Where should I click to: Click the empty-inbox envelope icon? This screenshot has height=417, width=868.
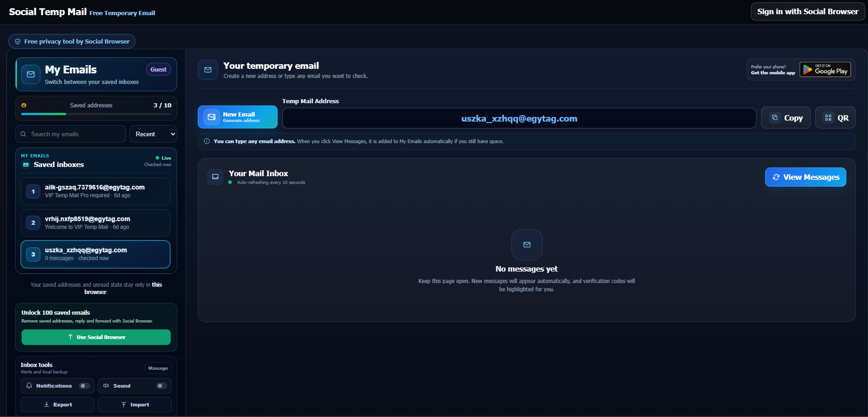[527, 245]
